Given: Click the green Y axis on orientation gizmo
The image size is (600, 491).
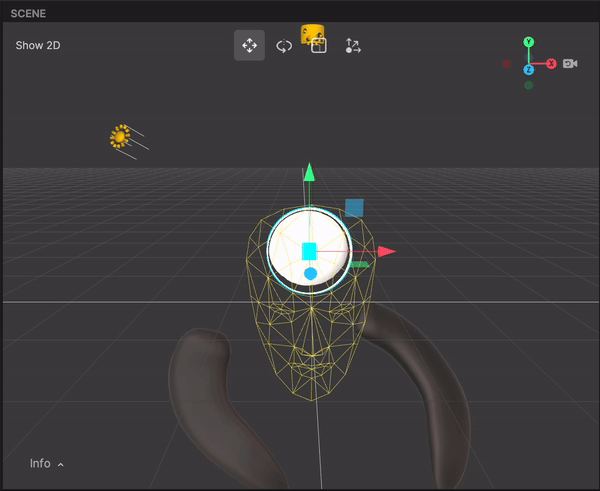Looking at the screenshot, I should 528,42.
